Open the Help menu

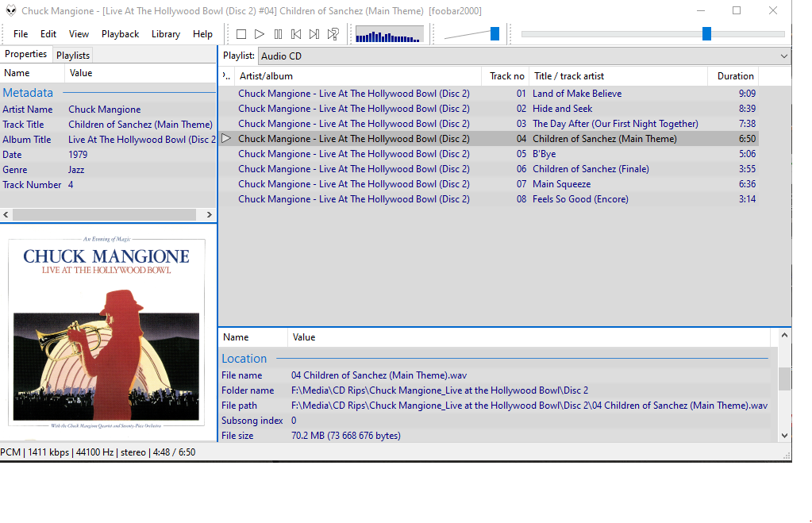[202, 34]
